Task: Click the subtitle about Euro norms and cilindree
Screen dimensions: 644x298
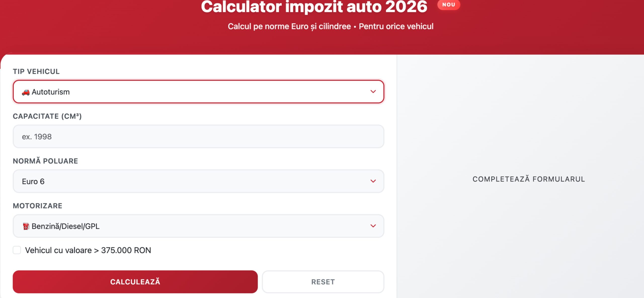Action: pos(331,26)
